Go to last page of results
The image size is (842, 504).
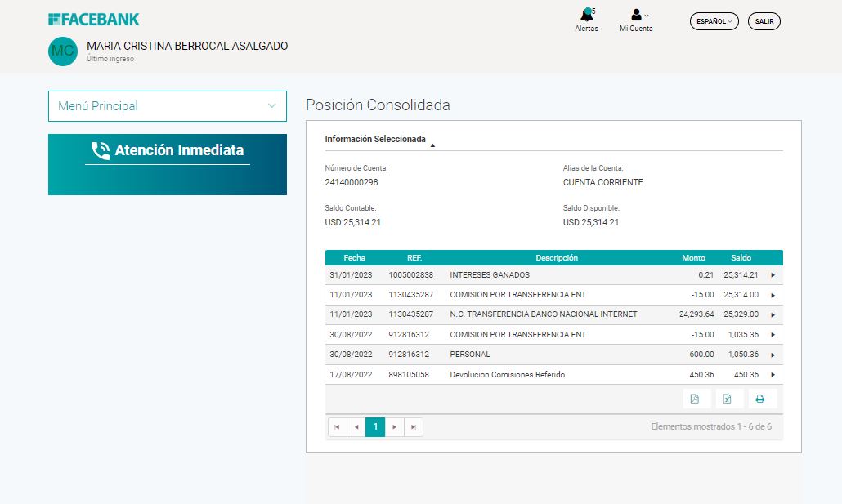(414, 427)
